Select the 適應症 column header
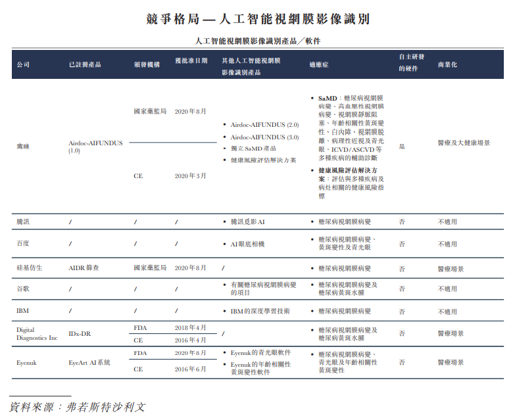The image size is (515, 420). [x=318, y=64]
